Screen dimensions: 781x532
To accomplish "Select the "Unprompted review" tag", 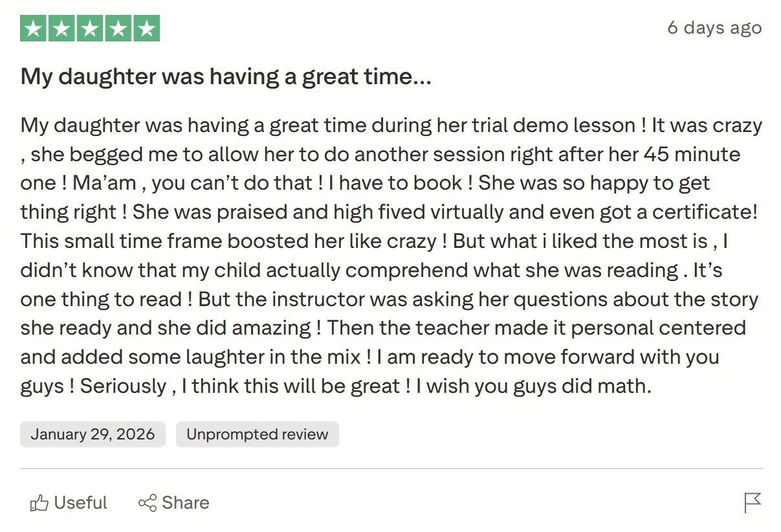I will pos(257,434).
